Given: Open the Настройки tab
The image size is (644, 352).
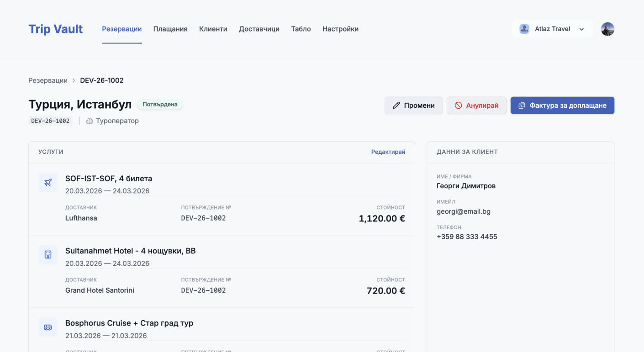Looking at the screenshot, I should coord(340,29).
